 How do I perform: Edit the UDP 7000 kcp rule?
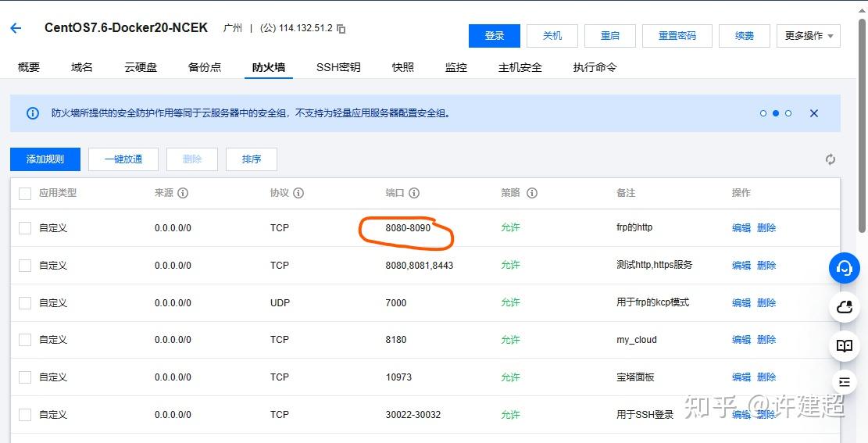click(741, 303)
